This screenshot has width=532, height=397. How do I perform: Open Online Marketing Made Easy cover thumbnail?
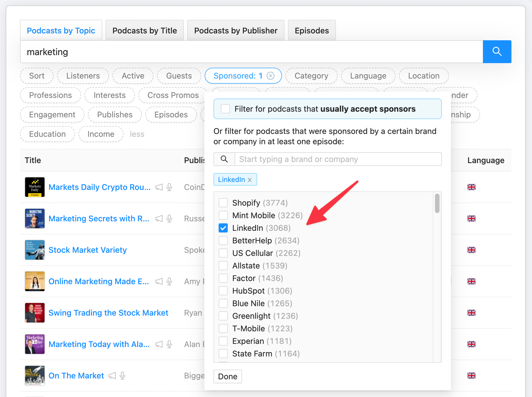(x=35, y=281)
